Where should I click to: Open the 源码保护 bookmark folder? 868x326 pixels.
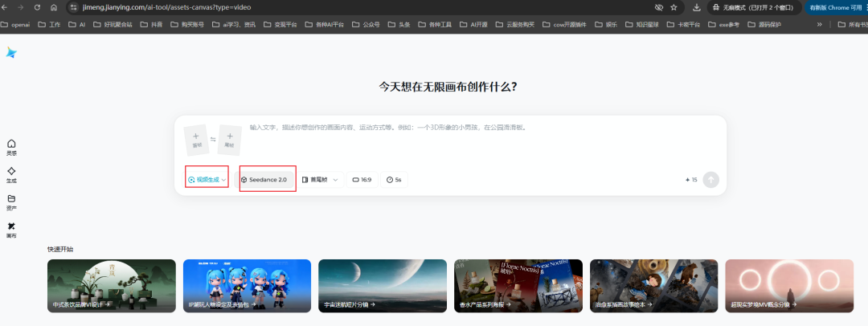[764, 24]
